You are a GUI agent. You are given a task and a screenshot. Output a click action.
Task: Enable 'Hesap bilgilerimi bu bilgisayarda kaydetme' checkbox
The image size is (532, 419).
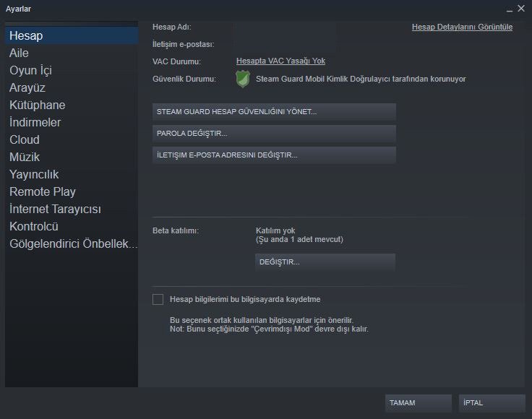(x=158, y=299)
